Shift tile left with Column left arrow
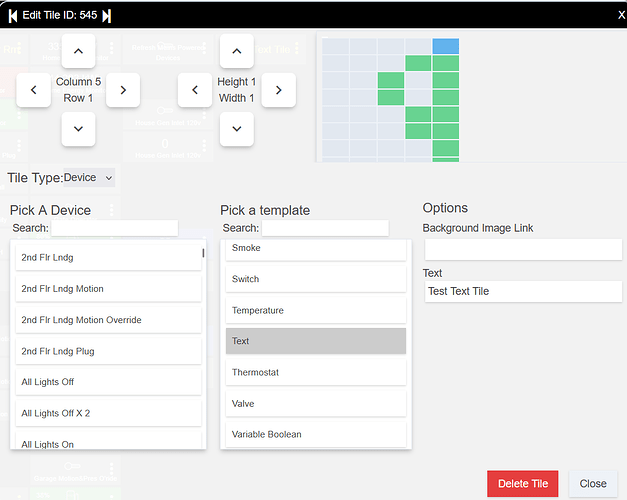The image size is (627, 500). pos(34,90)
